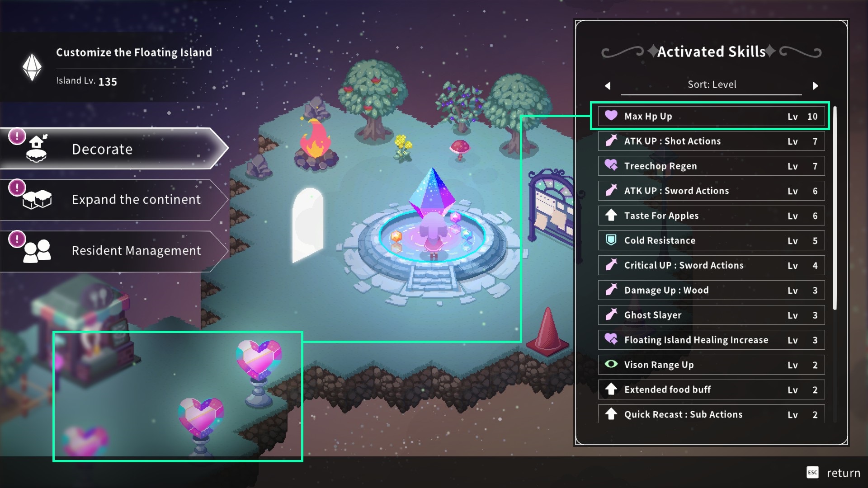Click the eye icon for Vison Range Up
868x488 pixels.
pos(611,364)
